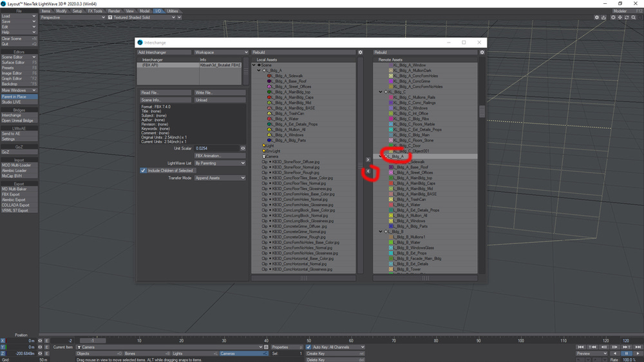The image size is (644, 362).
Task: Open Transfer Mode Append Assets dropdown
Action: (x=220, y=178)
